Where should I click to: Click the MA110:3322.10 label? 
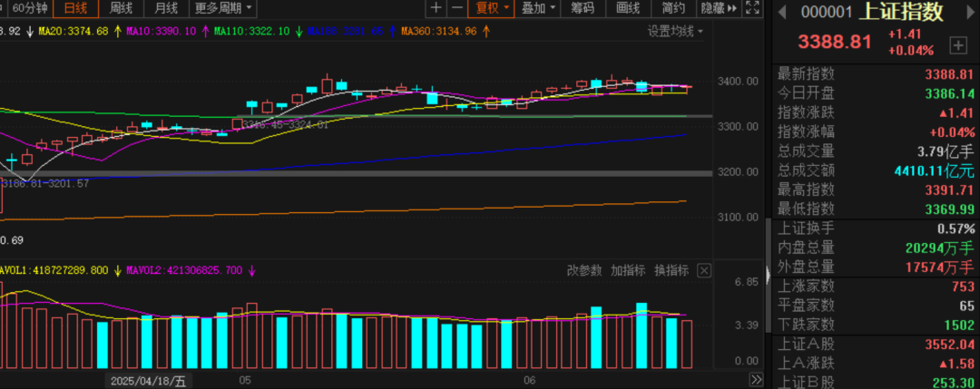pos(252,31)
